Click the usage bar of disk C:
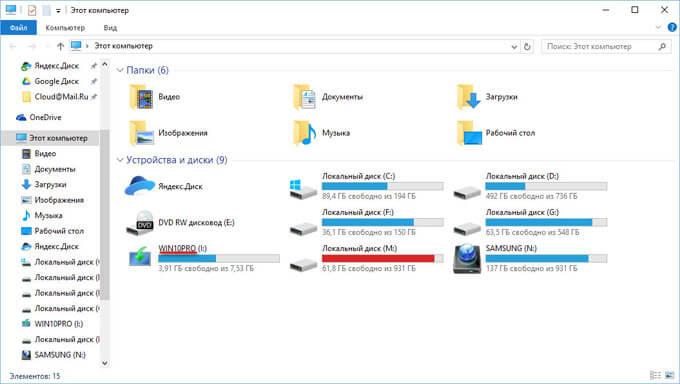The image size is (680, 384). [x=382, y=187]
